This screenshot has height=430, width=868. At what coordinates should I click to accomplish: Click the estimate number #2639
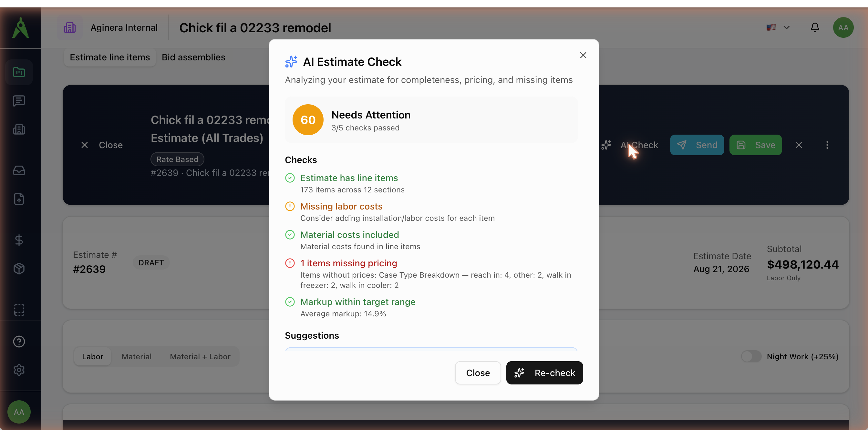click(89, 269)
